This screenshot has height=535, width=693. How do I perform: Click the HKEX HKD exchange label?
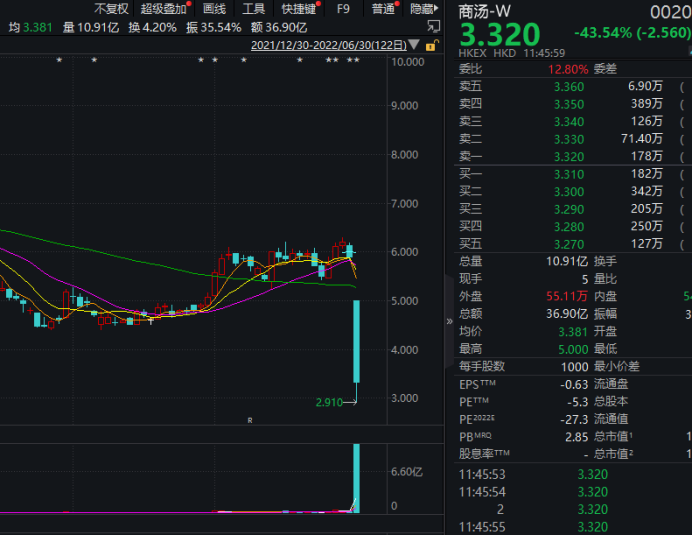487,53
